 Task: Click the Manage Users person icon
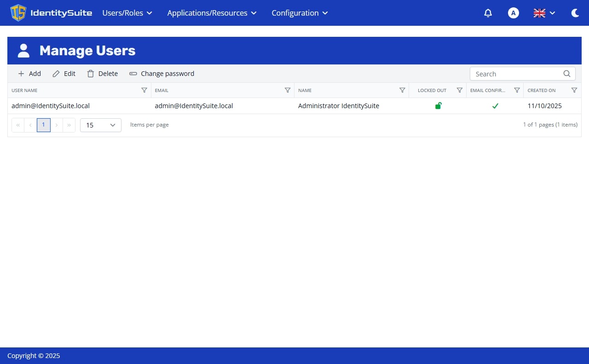coord(23,51)
